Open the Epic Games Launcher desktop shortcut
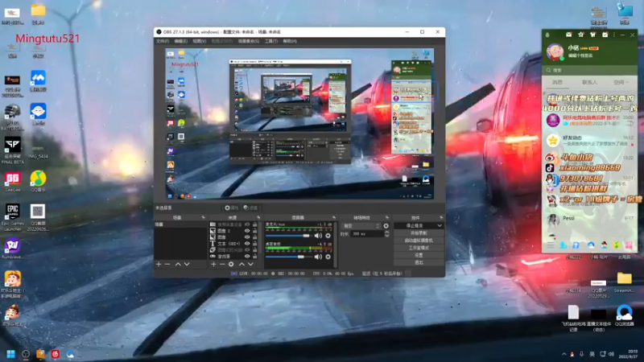This screenshot has width=644, height=362. pyautogui.click(x=12, y=217)
